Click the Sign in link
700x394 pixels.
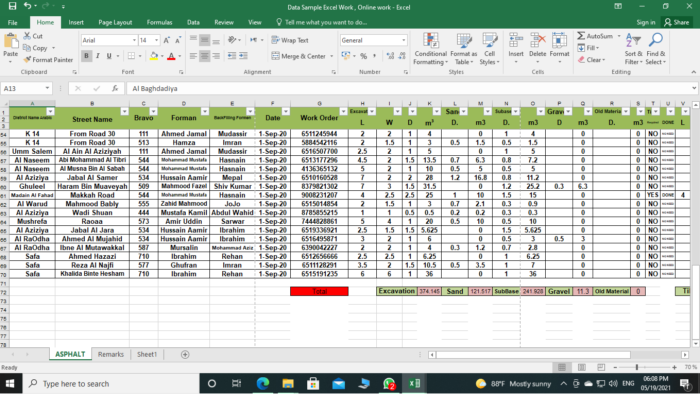646,22
